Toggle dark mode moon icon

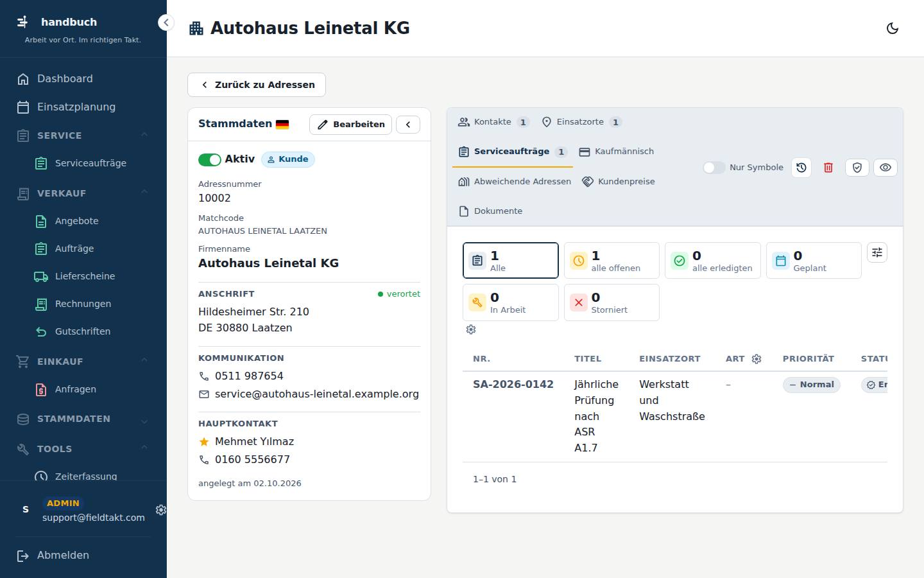892,28
